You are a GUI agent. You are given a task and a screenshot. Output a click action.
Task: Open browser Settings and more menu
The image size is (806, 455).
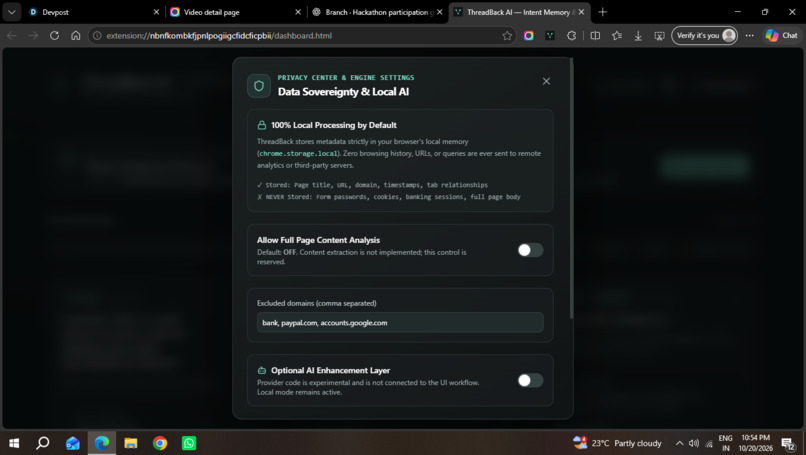click(749, 35)
